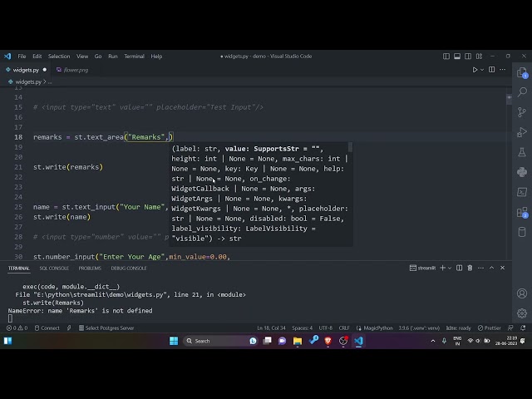Change line endings via CRLF
The image size is (532, 399).
coord(344,328)
